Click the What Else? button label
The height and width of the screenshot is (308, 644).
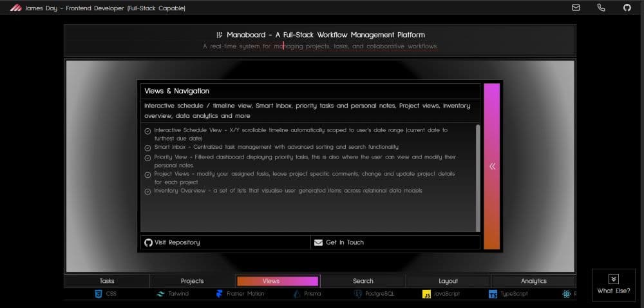click(x=613, y=291)
